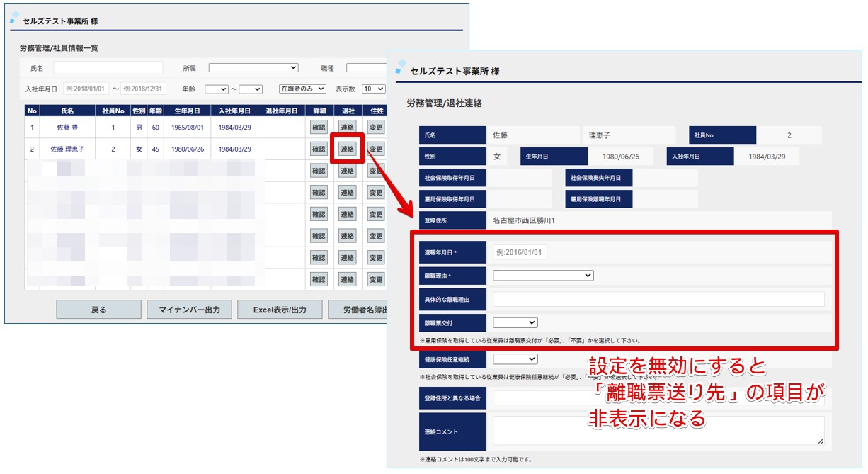868x474 pixels.
Task: Open the 所属 dropdown in employee list
Action: [253, 68]
